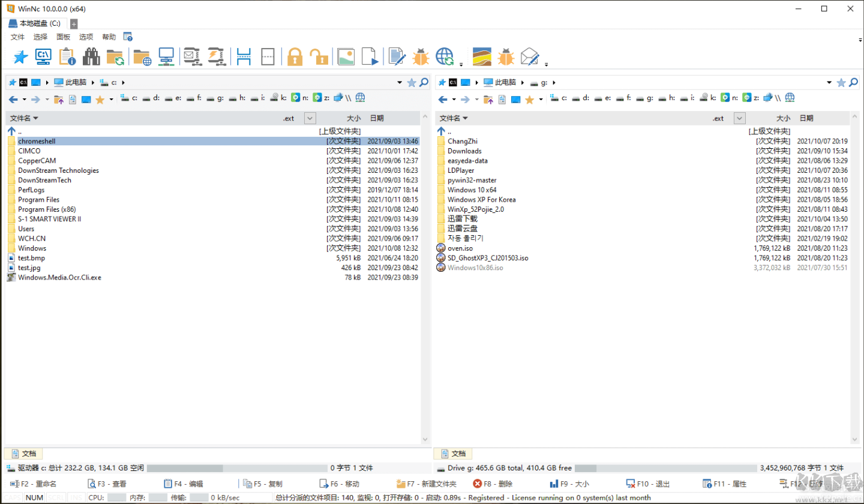864x504 pixels.
Task: Click the closed padlock encrypt icon
Action: (295, 57)
